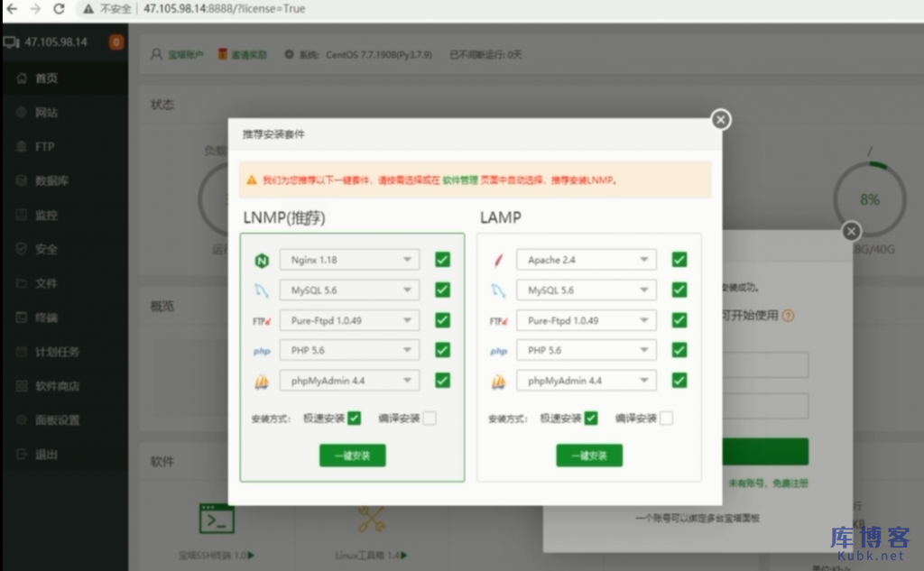Click the 软件管理 link in the warning
Viewport: 924px width, 571px height.
(460, 180)
